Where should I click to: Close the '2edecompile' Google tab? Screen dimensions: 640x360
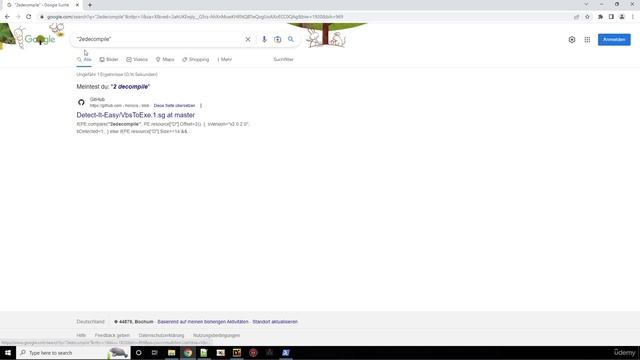77,5
